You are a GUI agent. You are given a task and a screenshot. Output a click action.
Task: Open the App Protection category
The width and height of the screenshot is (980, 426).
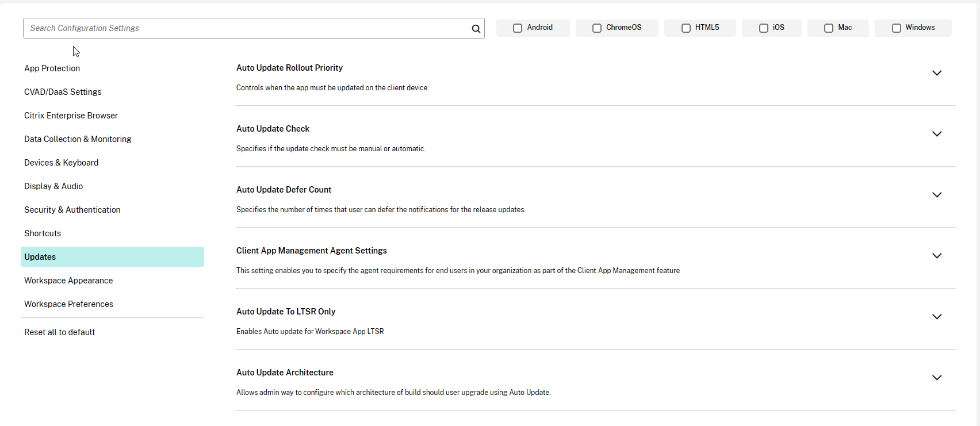tap(52, 68)
